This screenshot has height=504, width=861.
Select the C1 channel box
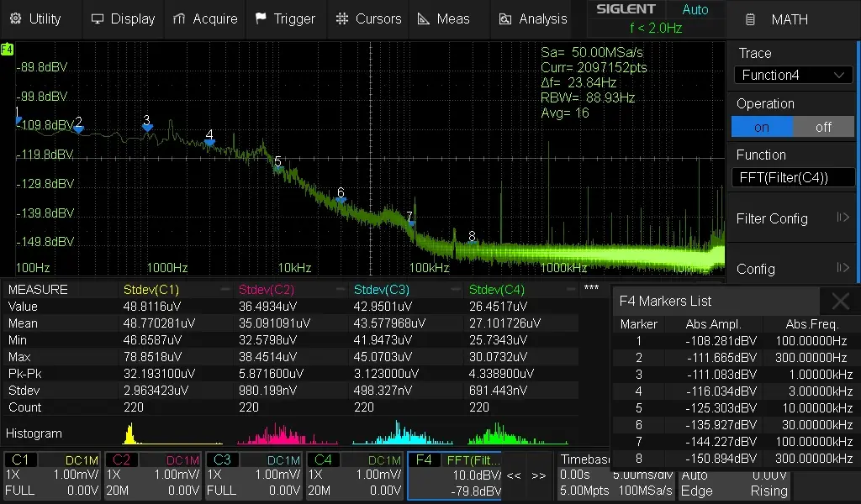pos(54,475)
